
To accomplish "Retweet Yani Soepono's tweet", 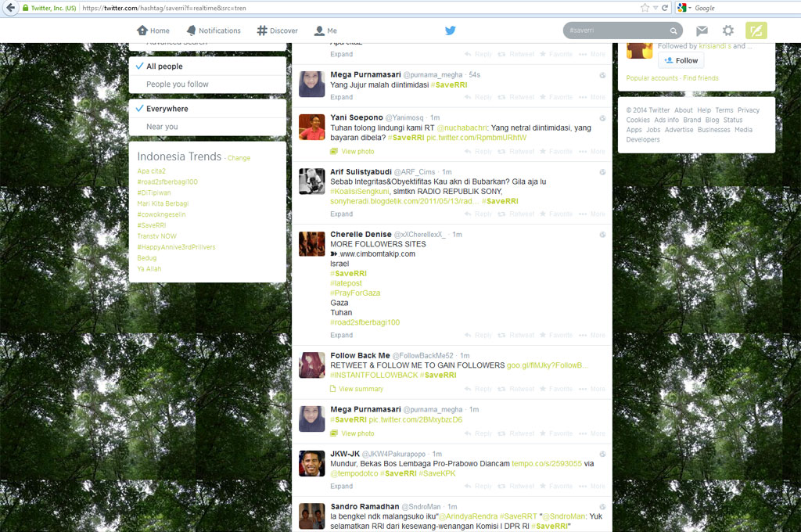I will (x=516, y=152).
